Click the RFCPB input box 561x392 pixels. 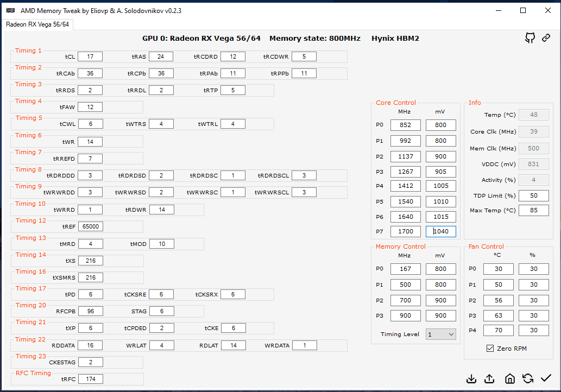pyautogui.click(x=91, y=311)
